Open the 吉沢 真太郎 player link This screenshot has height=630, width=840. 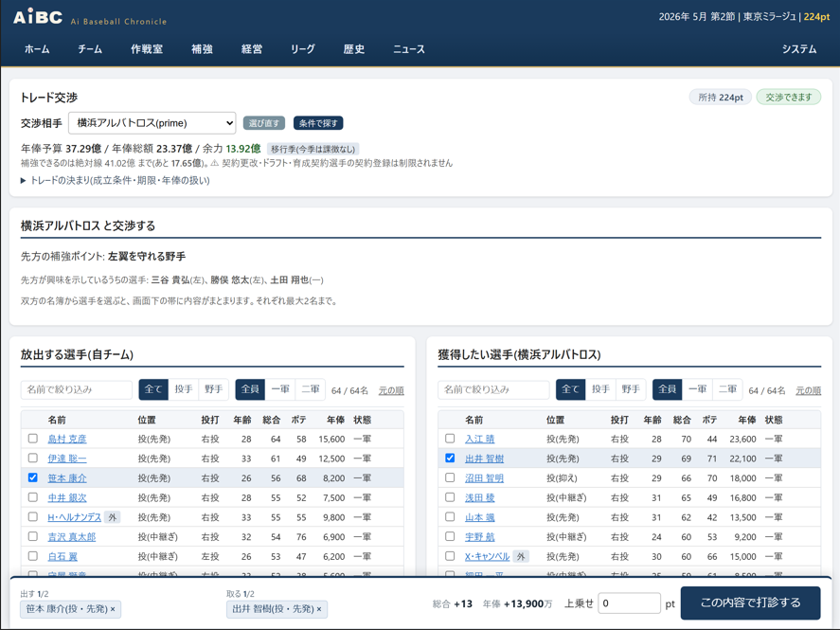pos(72,537)
